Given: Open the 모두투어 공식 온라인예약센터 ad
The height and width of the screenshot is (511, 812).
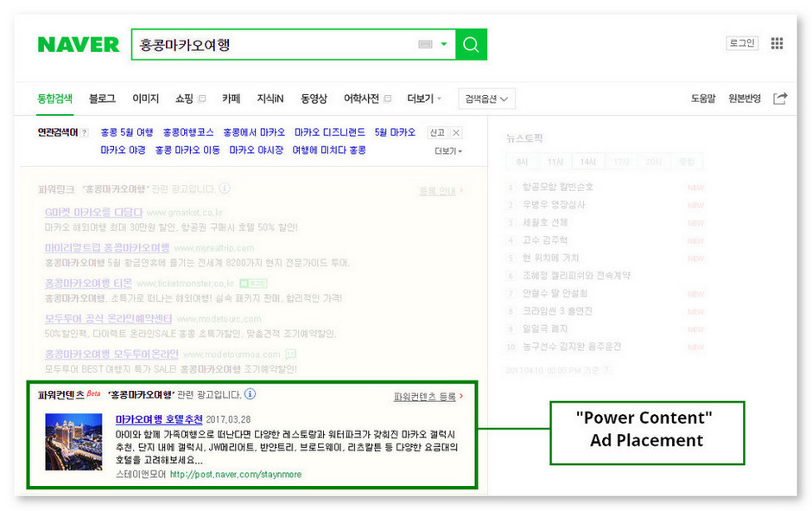Looking at the screenshot, I should coord(108,319).
